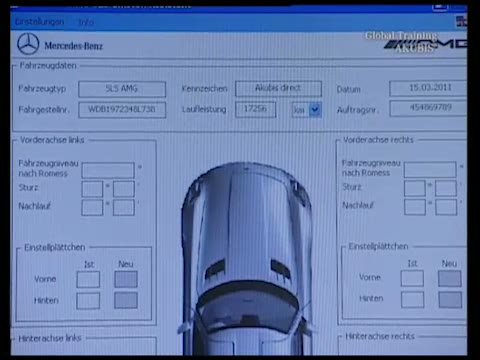480x360 pixels.
Task: Select the Datum field showing 15.03.2011
Action: pyautogui.click(x=428, y=88)
